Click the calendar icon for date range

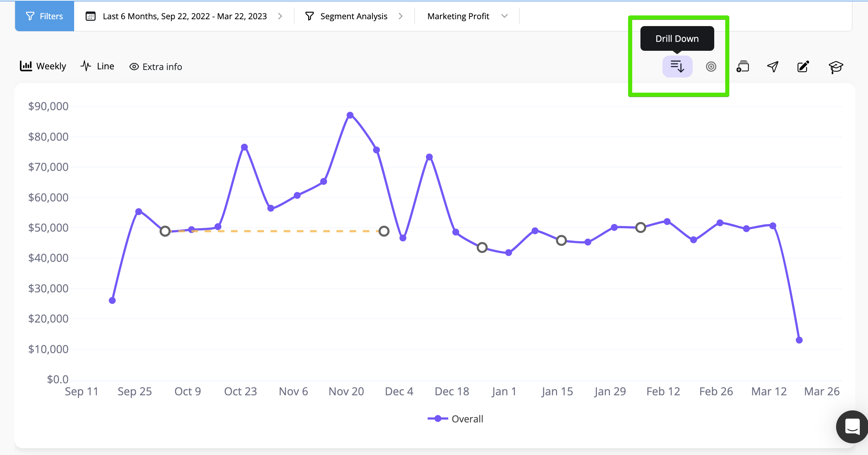91,16
